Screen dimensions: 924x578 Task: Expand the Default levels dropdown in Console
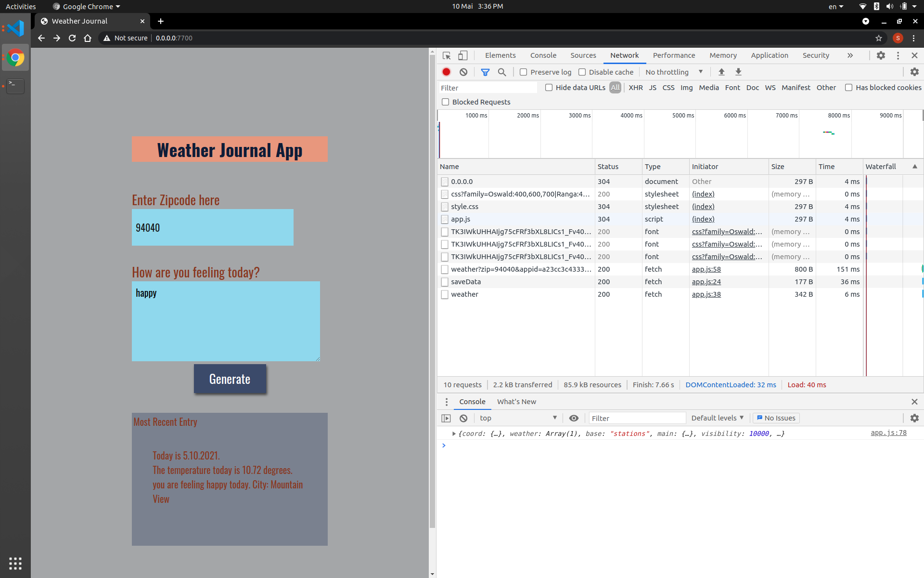pos(717,418)
